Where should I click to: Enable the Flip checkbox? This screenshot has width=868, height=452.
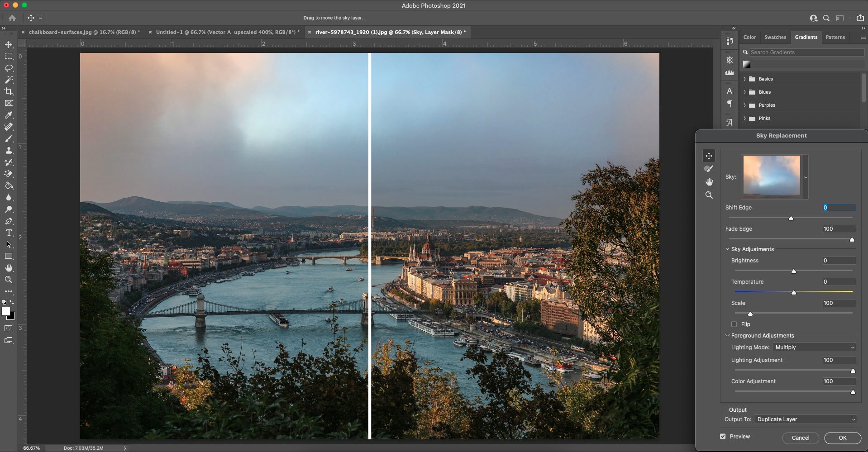pyautogui.click(x=734, y=324)
